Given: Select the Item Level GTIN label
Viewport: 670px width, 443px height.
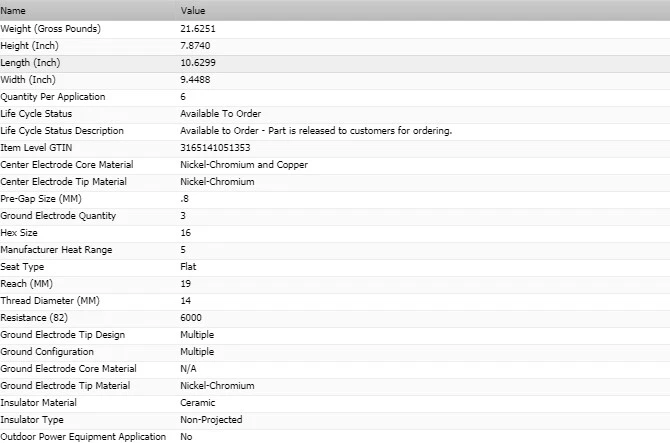Looking at the screenshot, I should coord(36,148).
